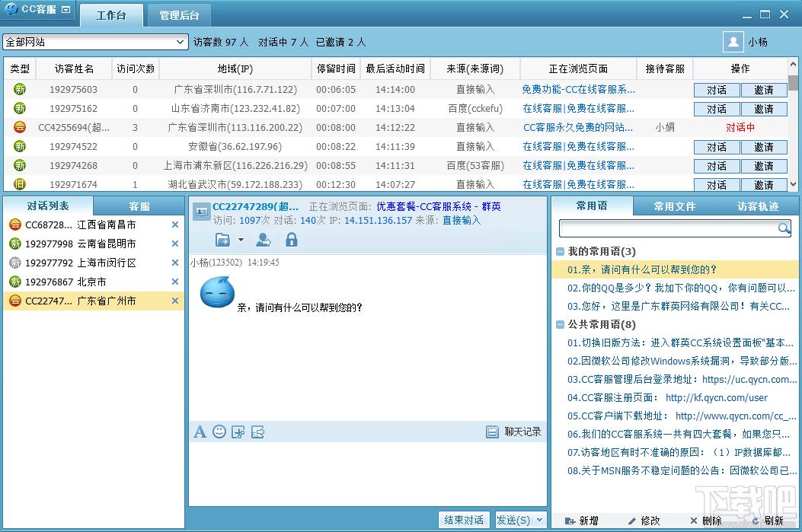Open the page link 免费功能-CC在线客服系...
Screen dimensions: 802x532
click(578, 90)
